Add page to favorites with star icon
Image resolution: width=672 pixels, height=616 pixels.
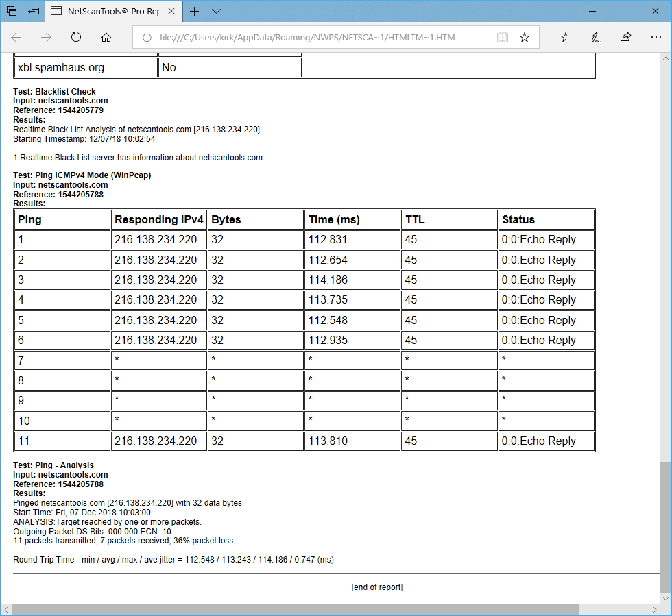click(524, 37)
